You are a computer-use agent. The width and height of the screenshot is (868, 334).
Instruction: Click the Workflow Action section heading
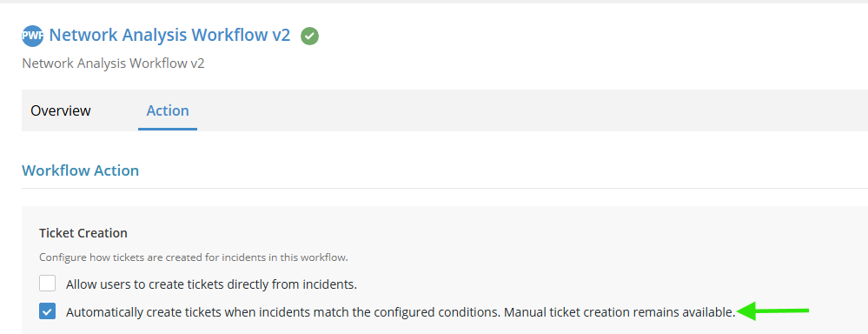click(x=80, y=170)
